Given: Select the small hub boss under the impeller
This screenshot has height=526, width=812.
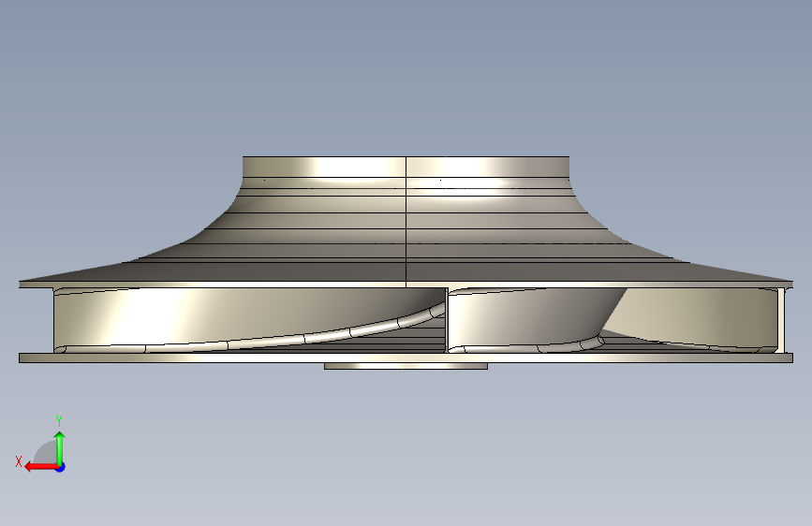Looking at the screenshot, I should 406,366.
